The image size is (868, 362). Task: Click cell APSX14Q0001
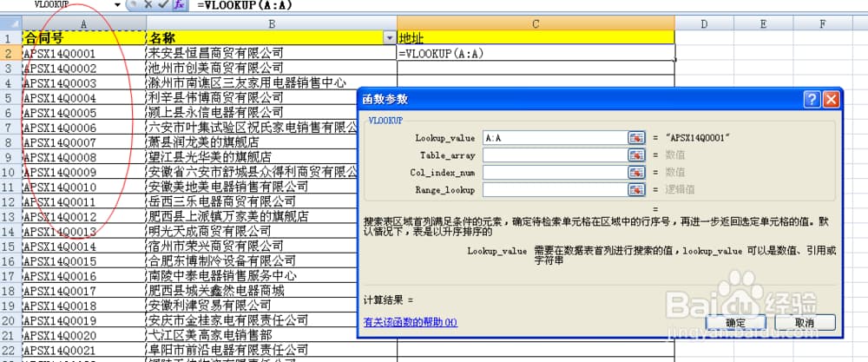[x=84, y=53]
